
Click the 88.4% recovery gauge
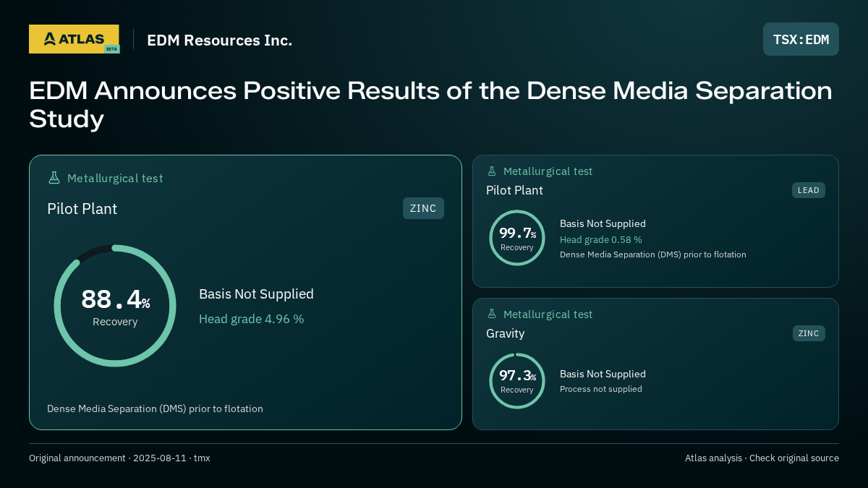(115, 306)
